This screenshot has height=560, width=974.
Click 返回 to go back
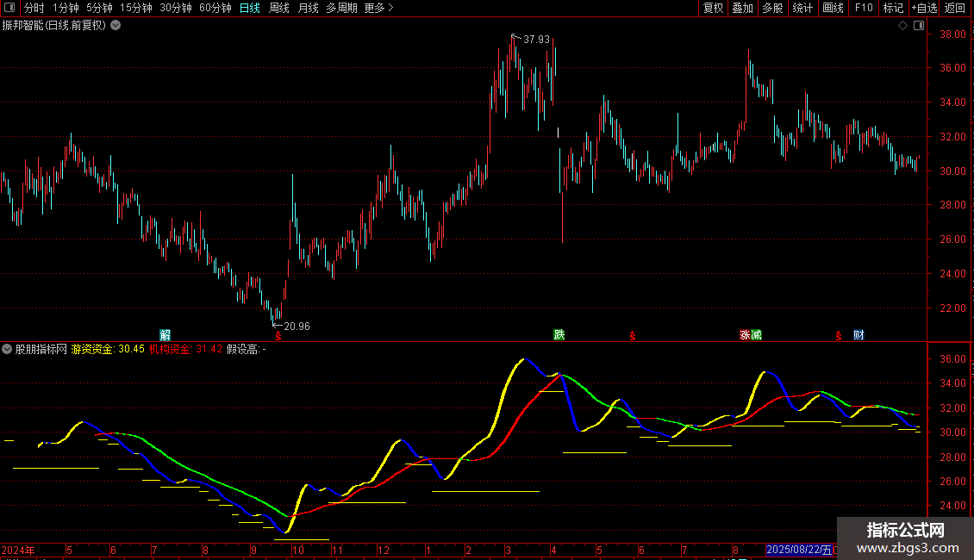coord(955,8)
